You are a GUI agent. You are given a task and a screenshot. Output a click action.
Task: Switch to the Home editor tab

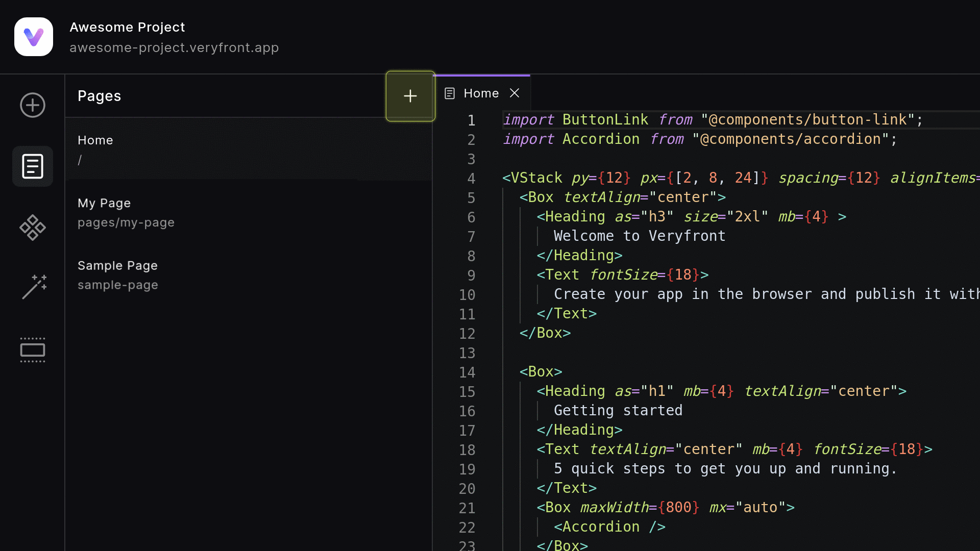[x=481, y=93]
